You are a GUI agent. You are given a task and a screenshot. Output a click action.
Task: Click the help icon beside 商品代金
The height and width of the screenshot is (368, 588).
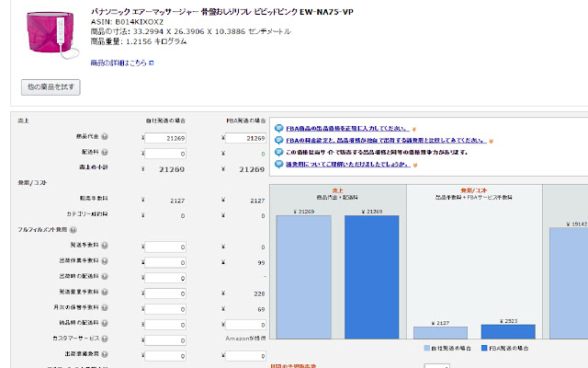[105, 137]
